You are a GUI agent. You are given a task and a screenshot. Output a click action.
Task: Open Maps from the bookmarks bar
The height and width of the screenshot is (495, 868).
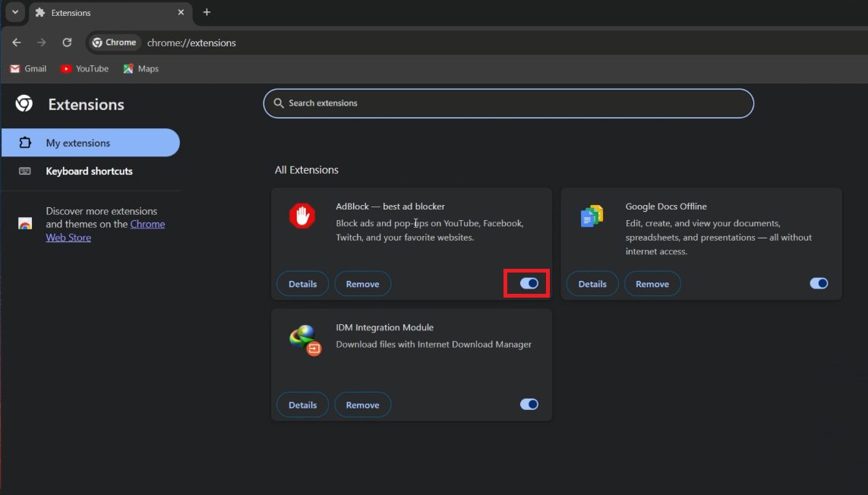tap(140, 68)
